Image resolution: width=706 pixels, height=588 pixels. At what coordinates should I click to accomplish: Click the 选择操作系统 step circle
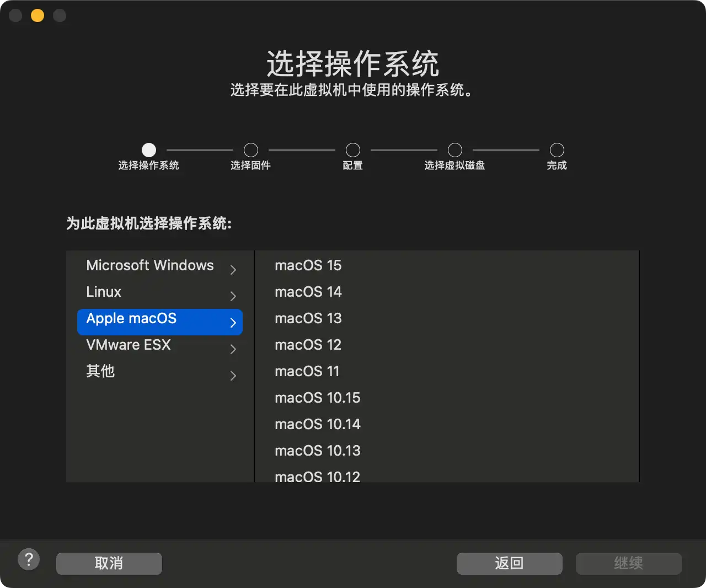click(149, 150)
